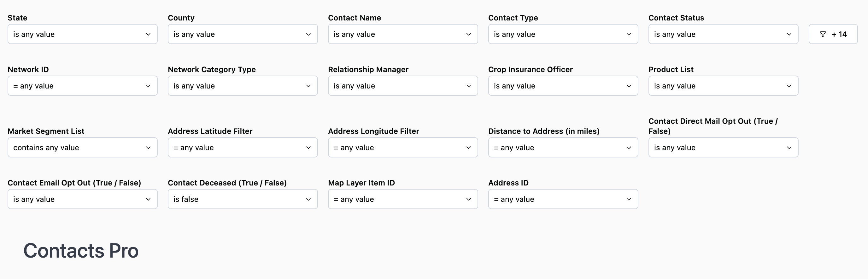The width and height of the screenshot is (868, 279).
Task: Open the Network ID filter dropdown
Action: click(x=83, y=86)
